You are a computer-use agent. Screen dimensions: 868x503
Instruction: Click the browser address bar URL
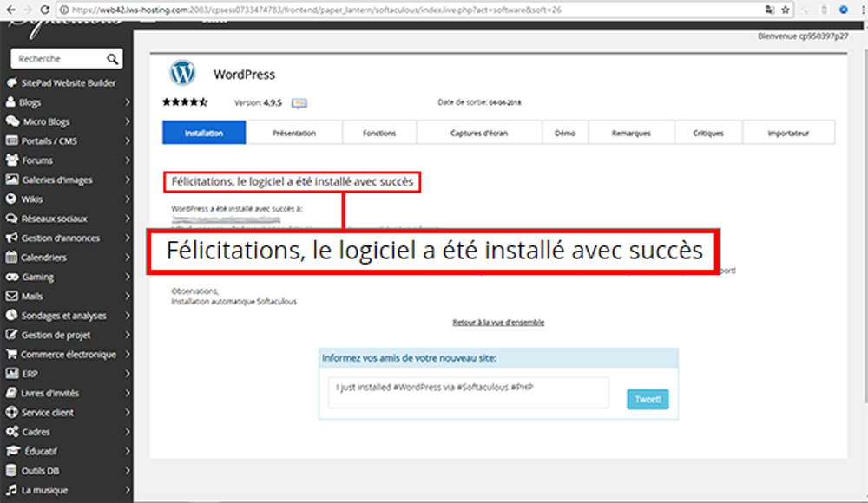(x=316, y=10)
